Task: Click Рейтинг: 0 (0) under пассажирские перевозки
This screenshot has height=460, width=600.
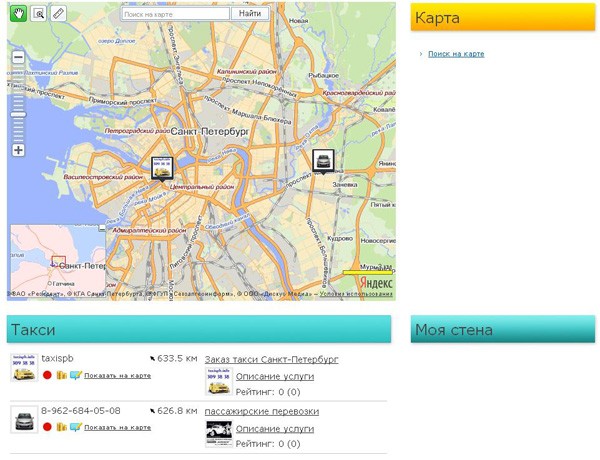Action: [268, 444]
